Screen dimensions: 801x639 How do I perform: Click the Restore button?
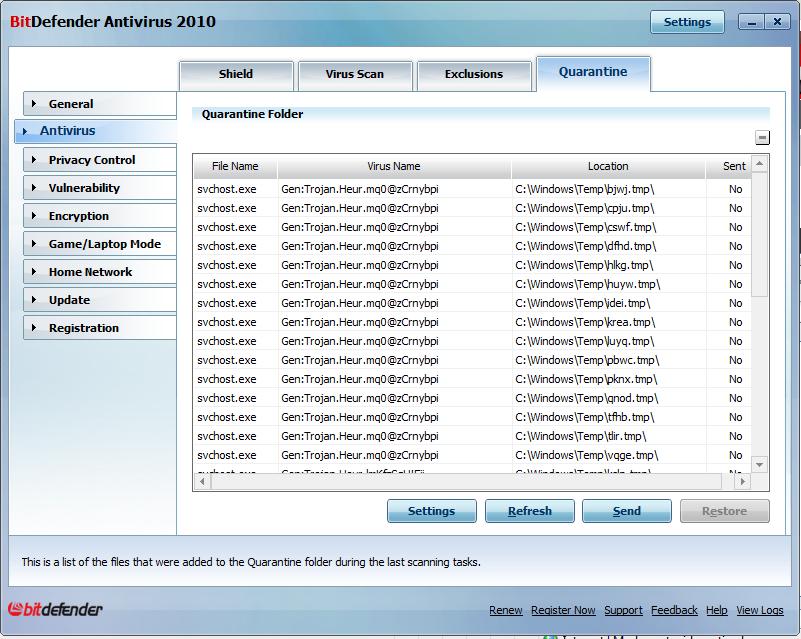[x=724, y=511]
